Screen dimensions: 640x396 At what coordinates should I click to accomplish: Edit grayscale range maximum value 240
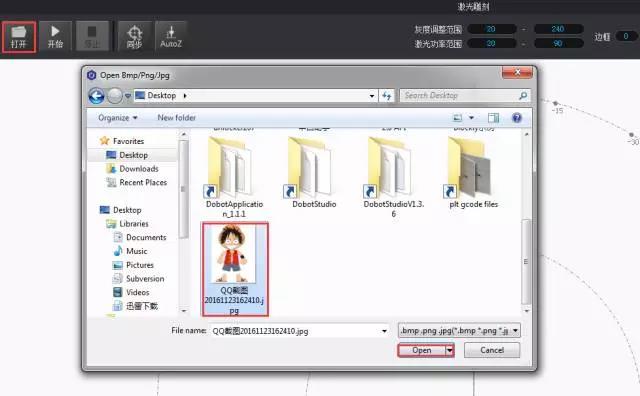558,29
